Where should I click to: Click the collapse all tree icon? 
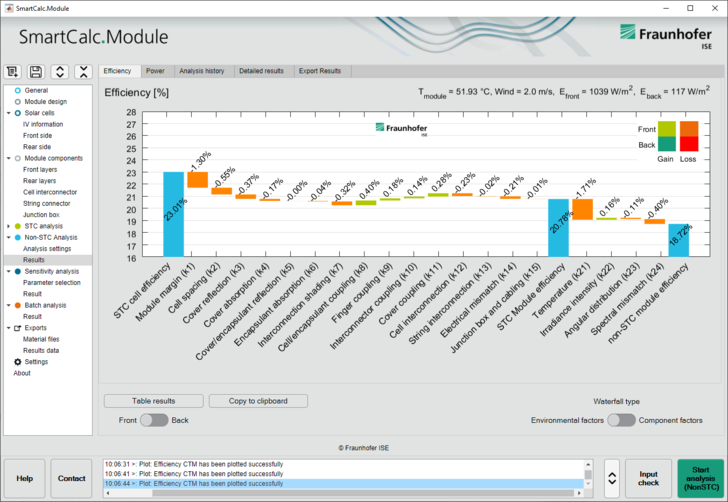click(x=83, y=71)
